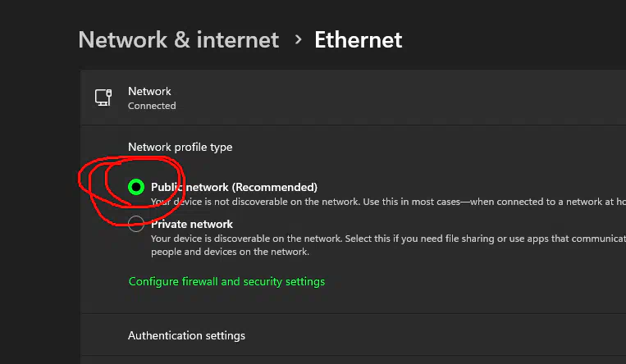This screenshot has height=364, width=626.
Task: Click the green dot inside Public radio
Action: click(136, 187)
